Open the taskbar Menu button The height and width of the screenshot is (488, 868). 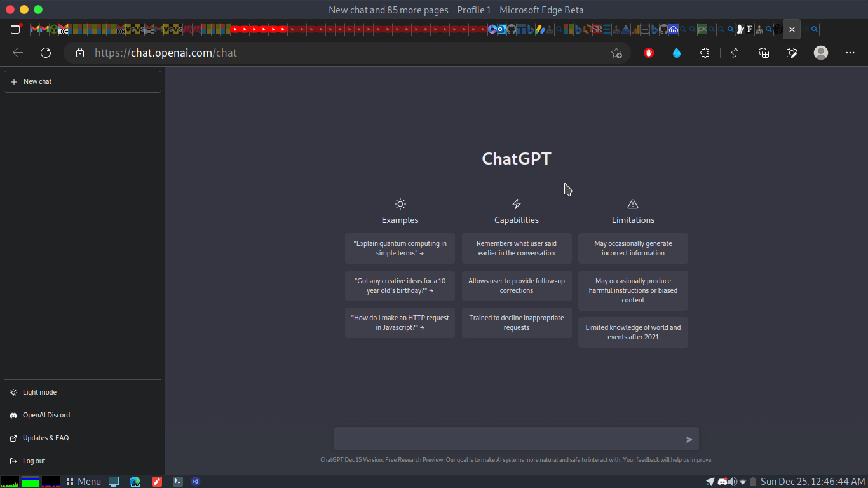click(x=84, y=482)
